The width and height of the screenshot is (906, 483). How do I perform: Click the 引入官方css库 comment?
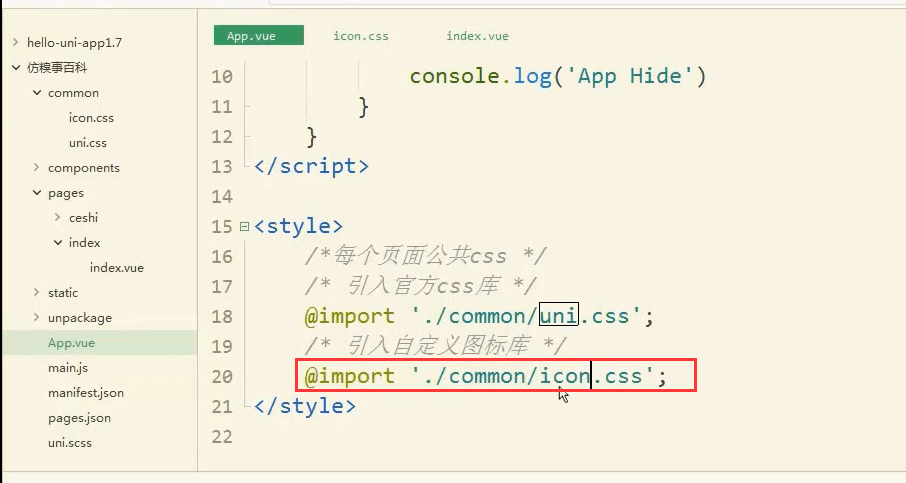(421, 286)
